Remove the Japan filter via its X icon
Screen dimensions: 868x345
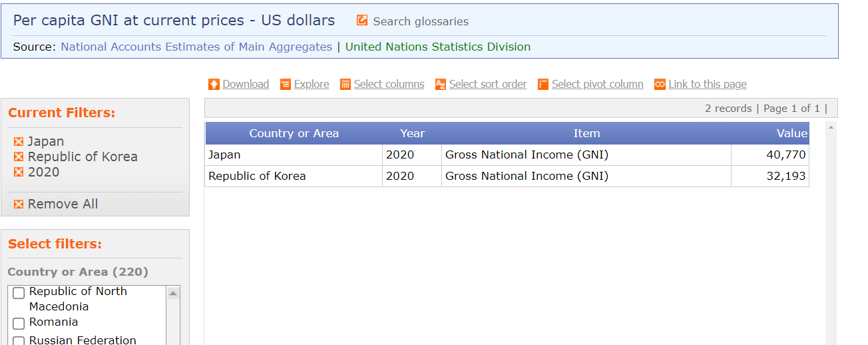19,142
